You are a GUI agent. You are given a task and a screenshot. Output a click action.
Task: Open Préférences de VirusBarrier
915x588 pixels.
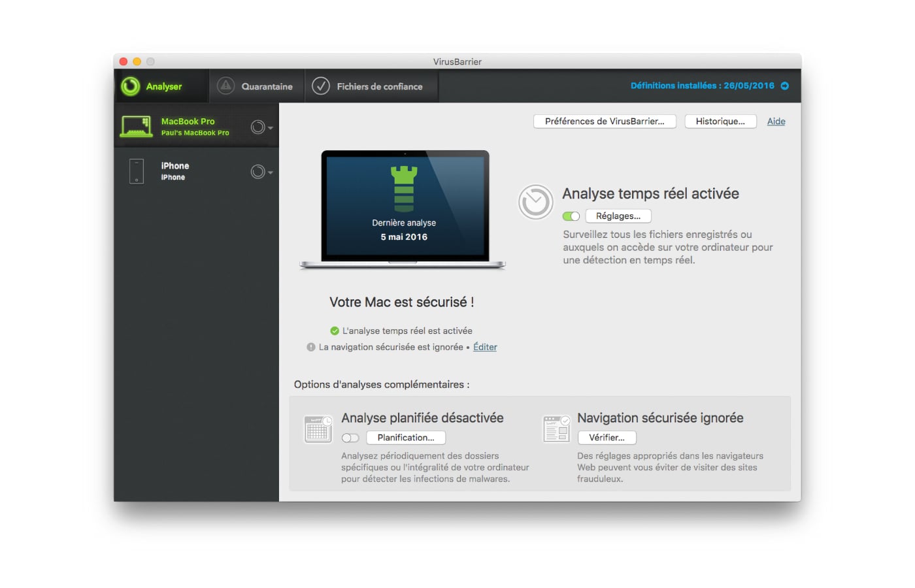click(605, 122)
